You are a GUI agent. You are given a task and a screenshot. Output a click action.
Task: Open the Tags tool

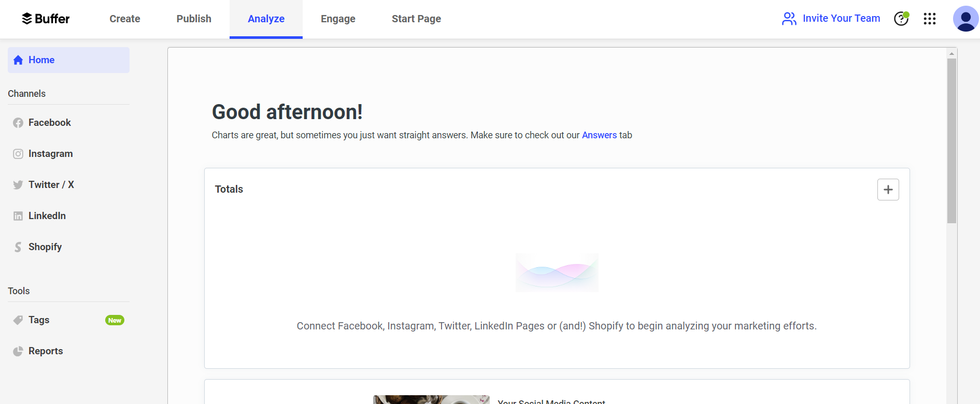pos(68,320)
